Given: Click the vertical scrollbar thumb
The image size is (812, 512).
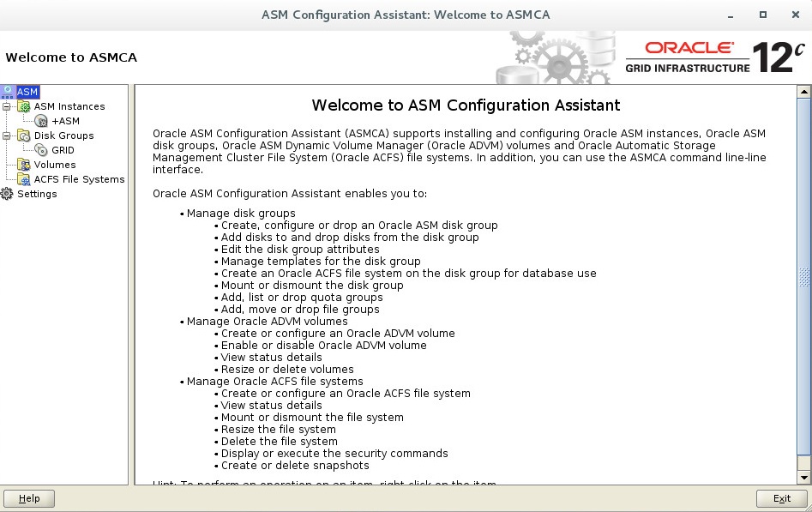Looking at the screenshot, I should pyautogui.click(x=803, y=276).
